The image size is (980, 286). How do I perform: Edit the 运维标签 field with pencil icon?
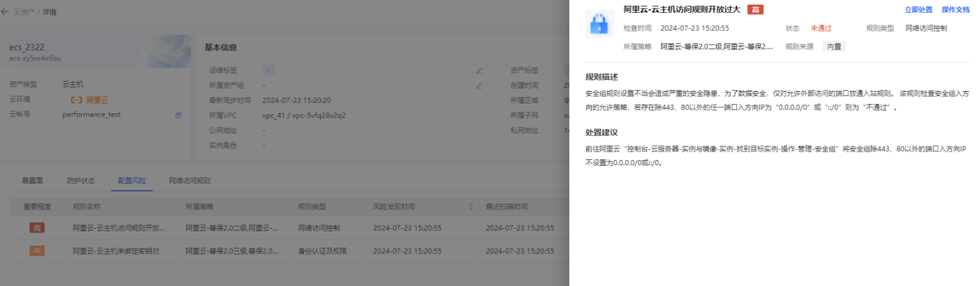pyautogui.click(x=479, y=70)
